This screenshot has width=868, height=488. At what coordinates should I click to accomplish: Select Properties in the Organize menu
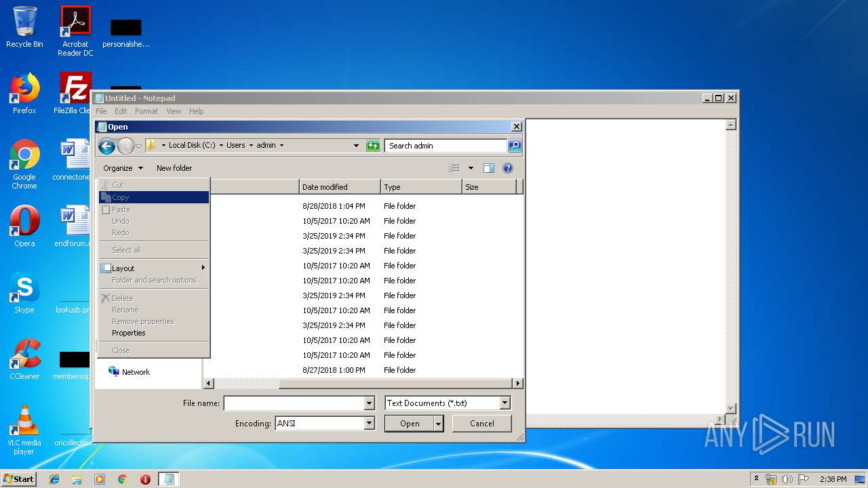(154, 333)
